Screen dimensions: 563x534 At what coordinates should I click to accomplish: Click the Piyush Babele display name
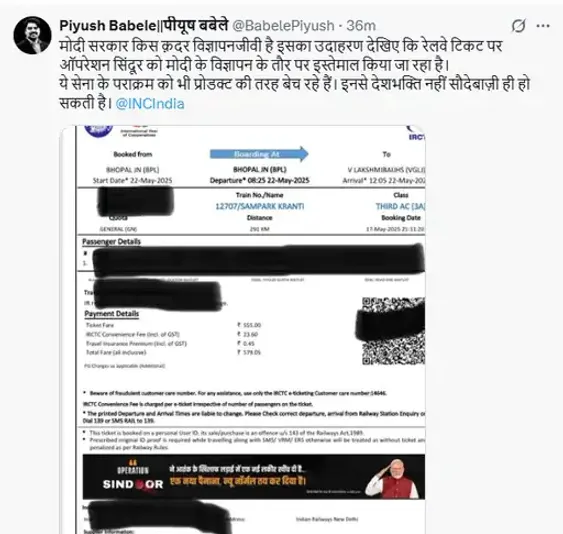[x=144, y=25]
